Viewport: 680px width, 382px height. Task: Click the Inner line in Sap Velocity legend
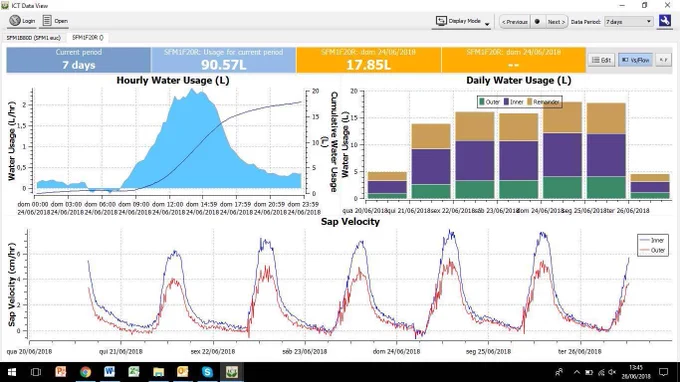[x=645, y=240]
